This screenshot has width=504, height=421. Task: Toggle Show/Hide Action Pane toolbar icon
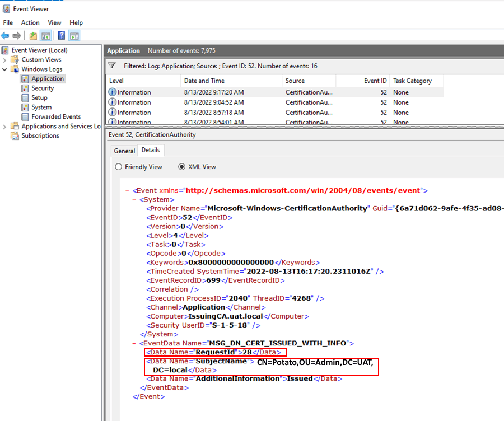point(74,36)
